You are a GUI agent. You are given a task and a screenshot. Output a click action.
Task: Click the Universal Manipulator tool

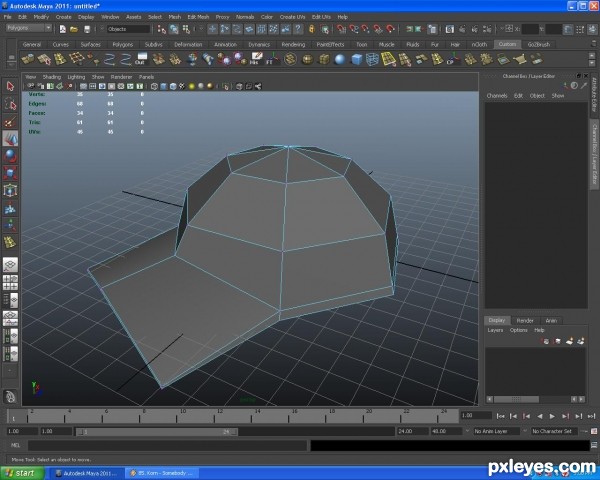10,190
